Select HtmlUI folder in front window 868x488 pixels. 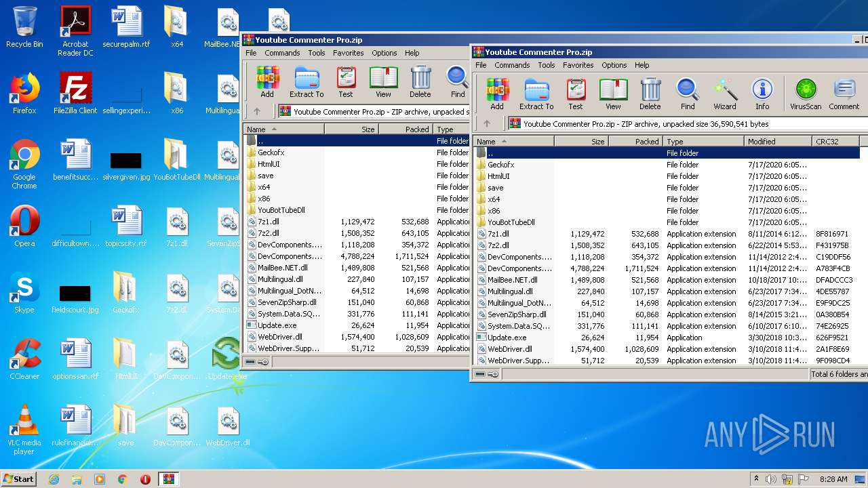498,176
